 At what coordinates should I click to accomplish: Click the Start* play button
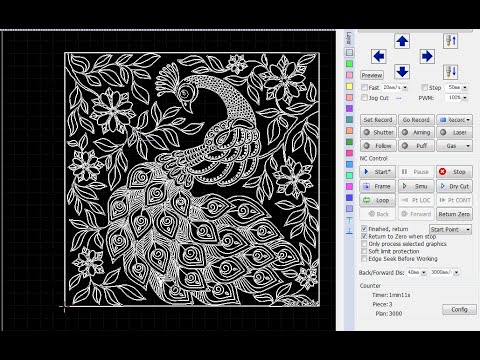pyautogui.click(x=378, y=172)
